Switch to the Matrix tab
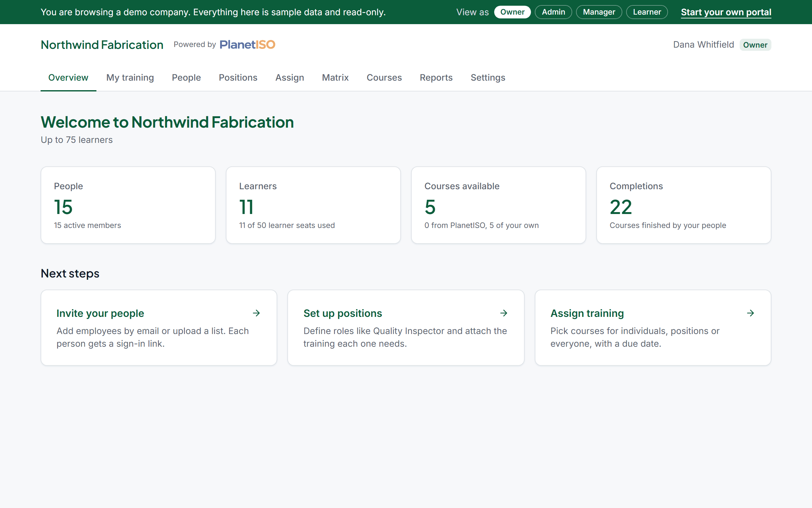The height and width of the screenshot is (508, 812). 335,77
